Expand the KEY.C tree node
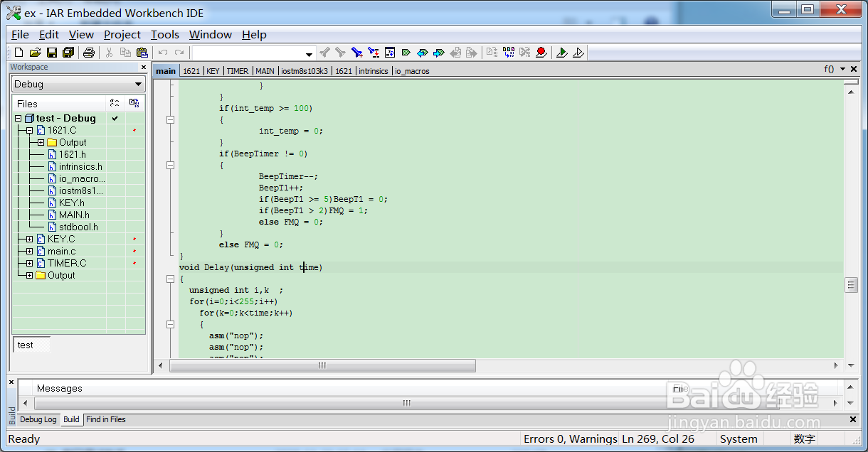This screenshot has width=868, height=452. point(29,240)
